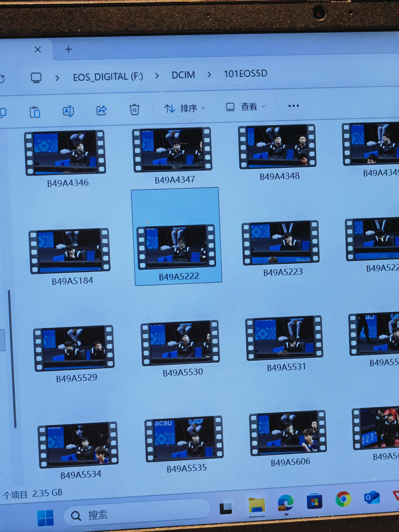Expand the chevron after DCIM in path
The image size is (399, 532).
click(x=209, y=75)
